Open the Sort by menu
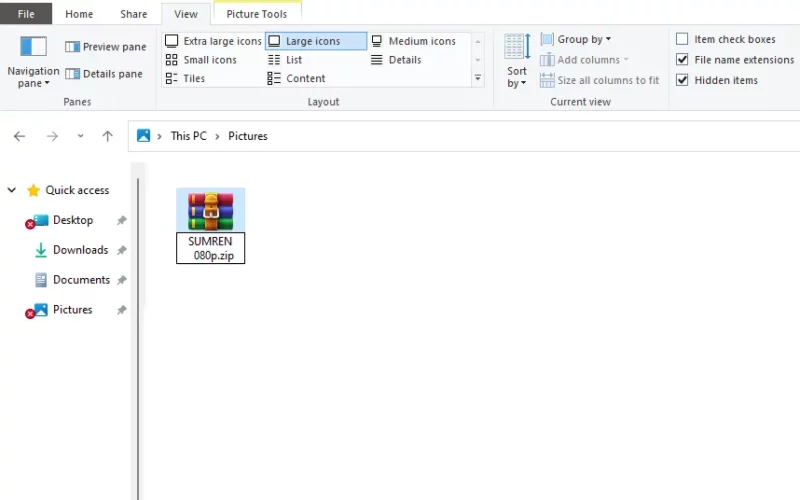 coord(517,61)
